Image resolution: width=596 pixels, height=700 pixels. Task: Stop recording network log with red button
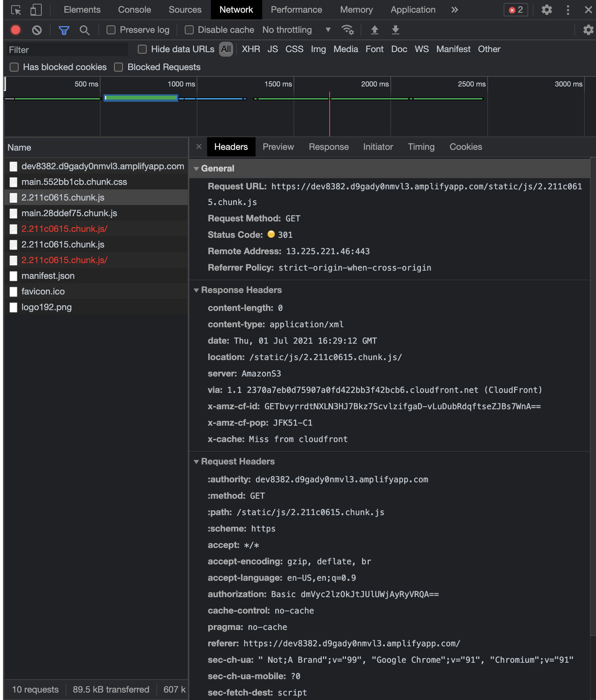tap(16, 30)
